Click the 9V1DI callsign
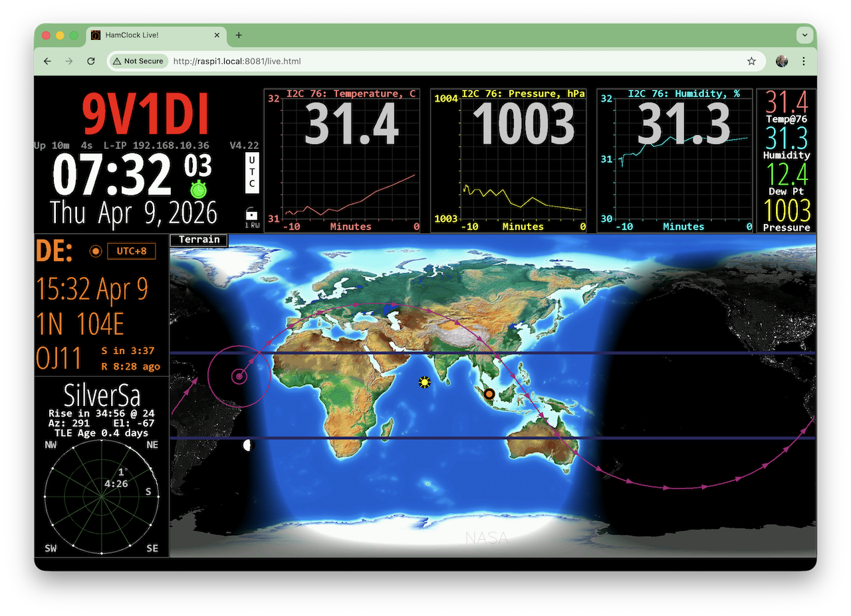Image resolution: width=851 pixels, height=616 pixels. pyautogui.click(x=146, y=114)
